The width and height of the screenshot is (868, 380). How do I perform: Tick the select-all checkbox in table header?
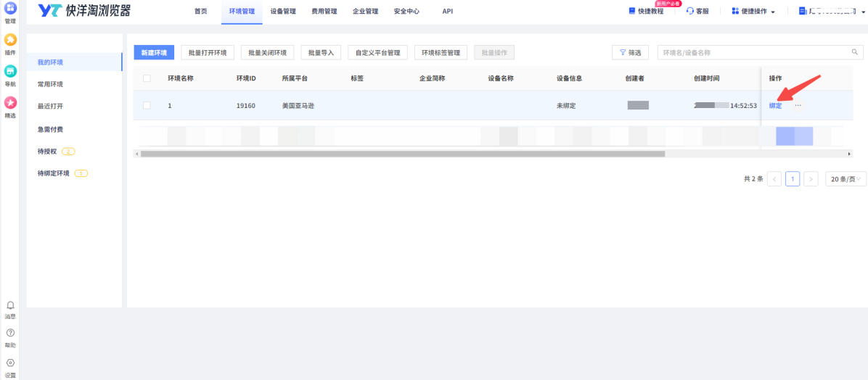147,78
